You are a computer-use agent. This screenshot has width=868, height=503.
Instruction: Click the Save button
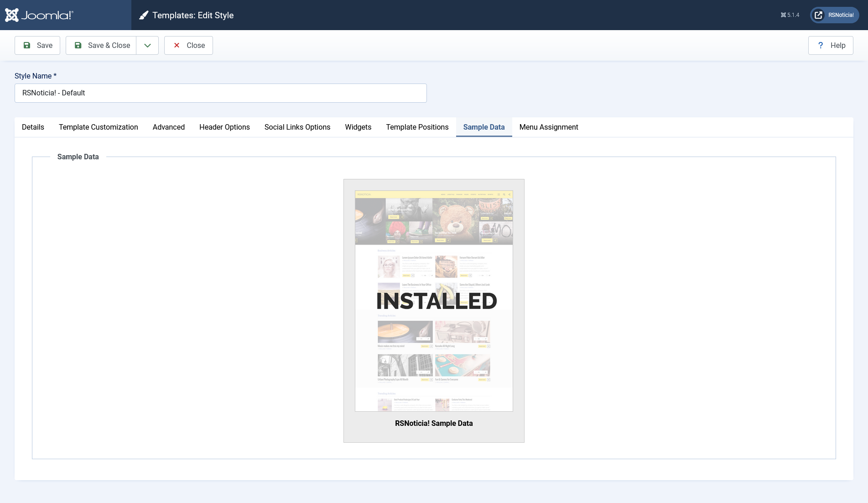point(37,45)
